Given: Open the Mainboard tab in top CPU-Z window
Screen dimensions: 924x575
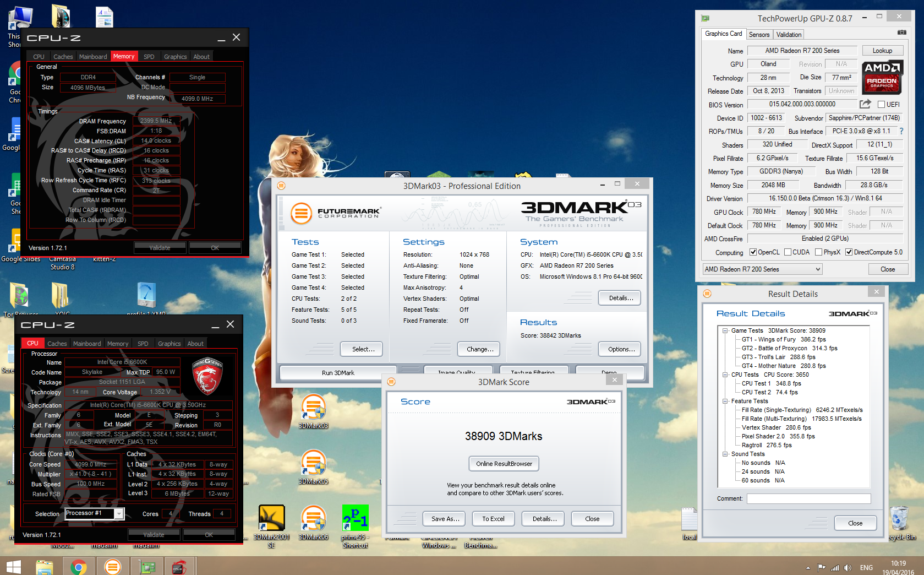Looking at the screenshot, I should pos(93,57).
